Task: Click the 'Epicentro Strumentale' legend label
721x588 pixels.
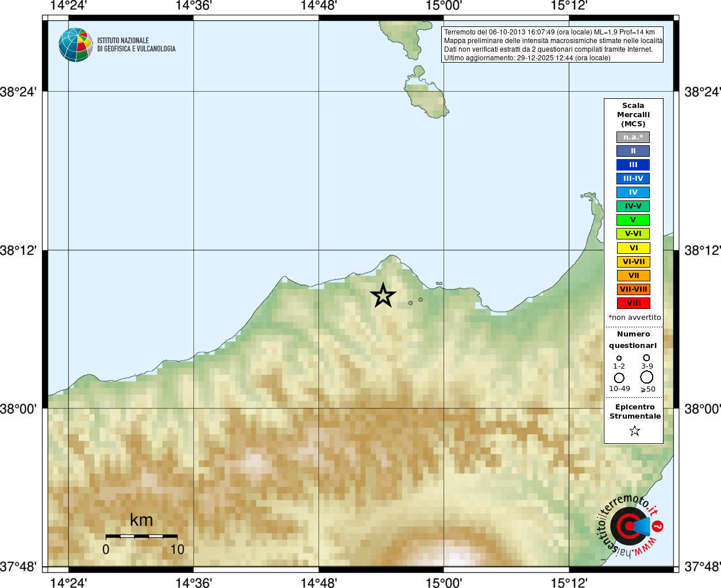Action: pos(635,411)
